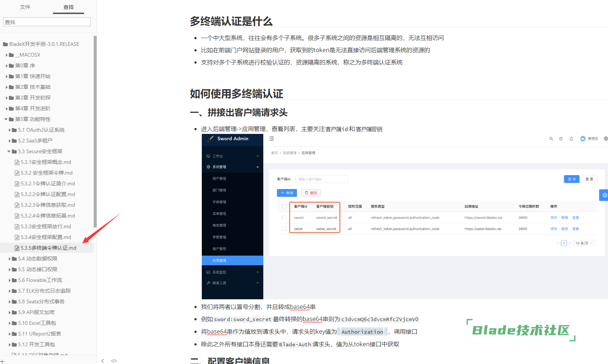608x364 pixels.
Task: Toggle the select-all checkbox in table header
Action: click(284, 206)
